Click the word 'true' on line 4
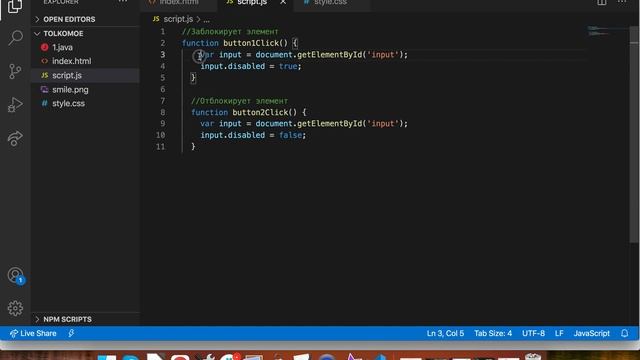 coord(288,66)
